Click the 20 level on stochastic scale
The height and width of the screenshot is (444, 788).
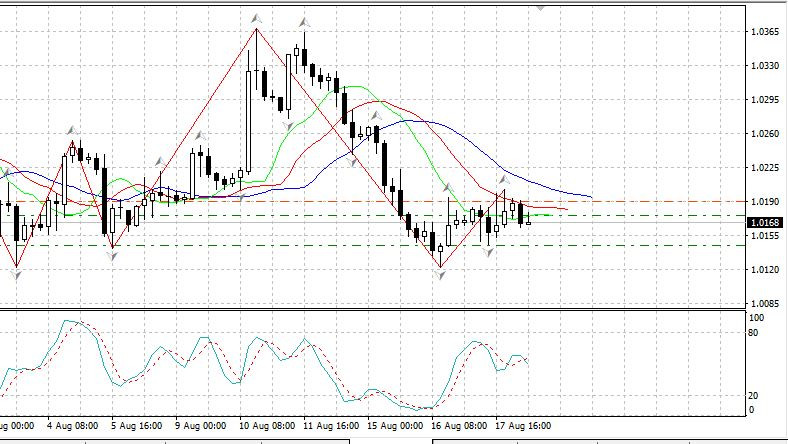(756, 395)
